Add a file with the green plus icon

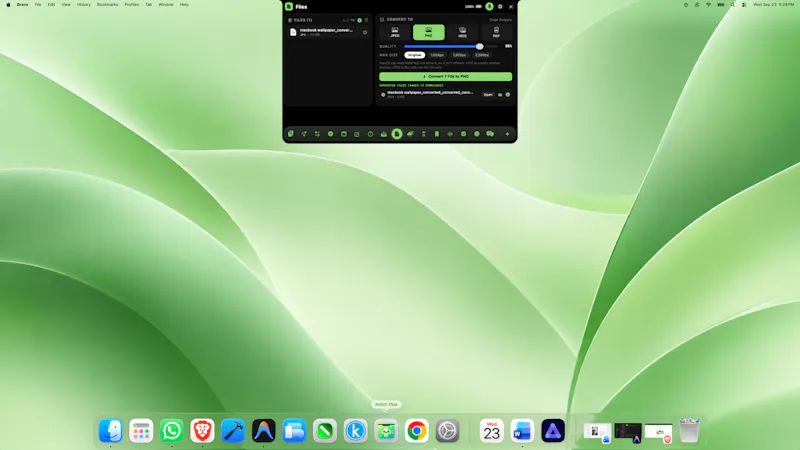(x=359, y=20)
